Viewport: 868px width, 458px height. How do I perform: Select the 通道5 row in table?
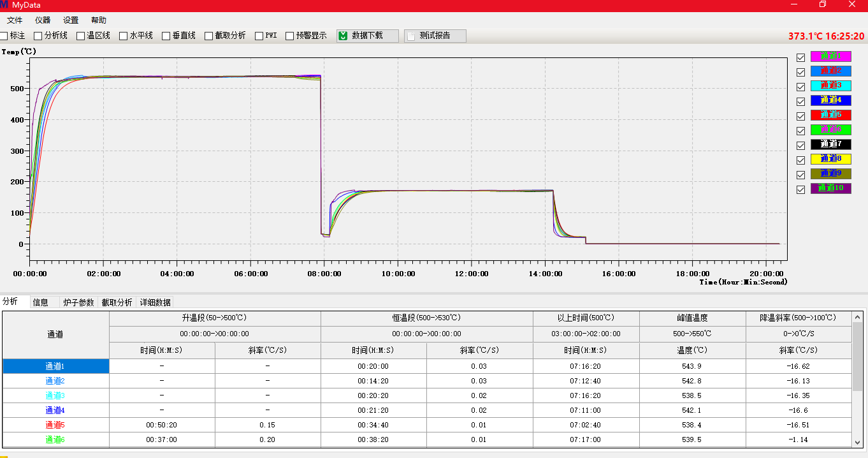(55, 425)
